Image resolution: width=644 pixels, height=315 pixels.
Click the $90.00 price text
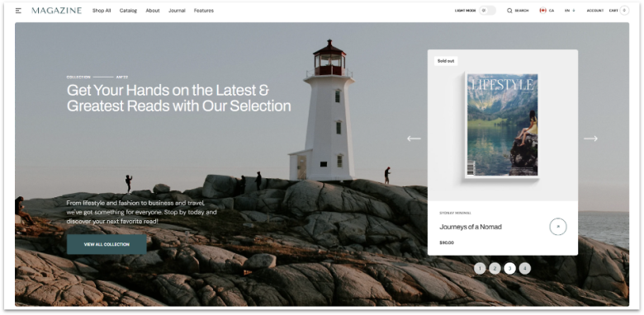pyautogui.click(x=447, y=242)
